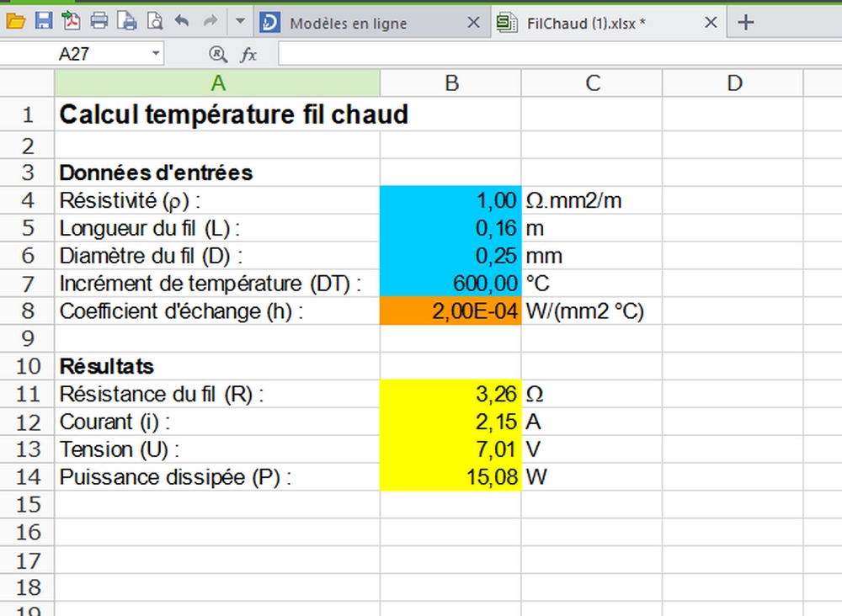This screenshot has height=616, width=842.
Task: Click the 'Longueur du fil (L) :' cell
Action: tap(217, 228)
